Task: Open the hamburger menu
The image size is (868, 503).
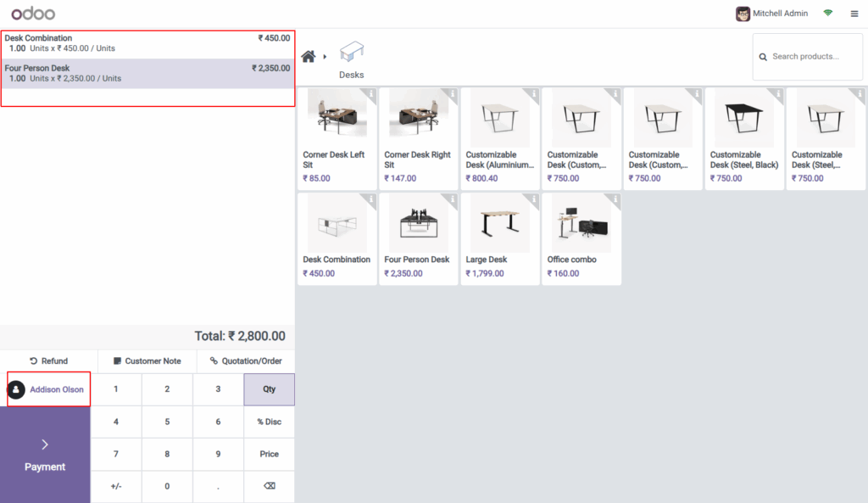Action: click(854, 13)
